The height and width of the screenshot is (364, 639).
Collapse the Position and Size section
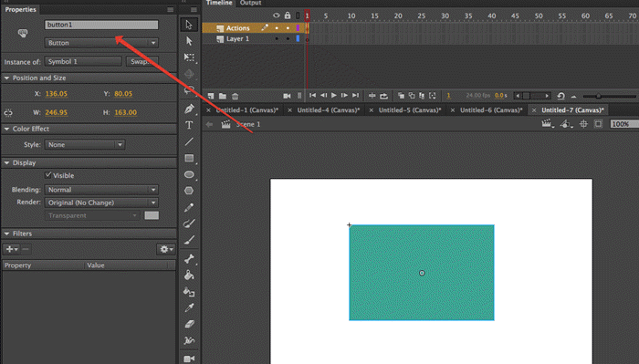7,78
